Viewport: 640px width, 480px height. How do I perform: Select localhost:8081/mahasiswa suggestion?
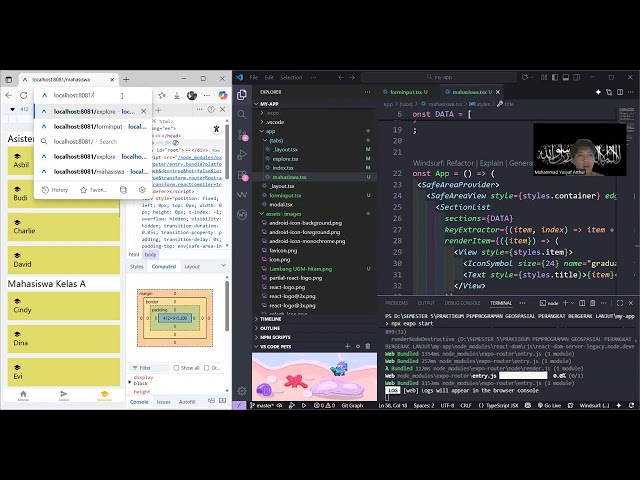pos(93,171)
